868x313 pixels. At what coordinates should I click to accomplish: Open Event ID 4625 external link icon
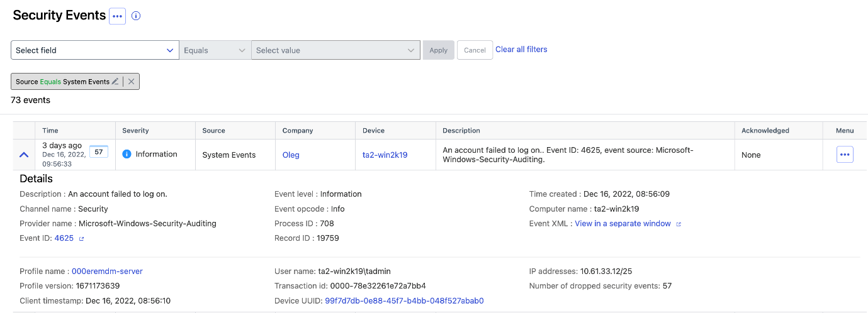[81, 239]
